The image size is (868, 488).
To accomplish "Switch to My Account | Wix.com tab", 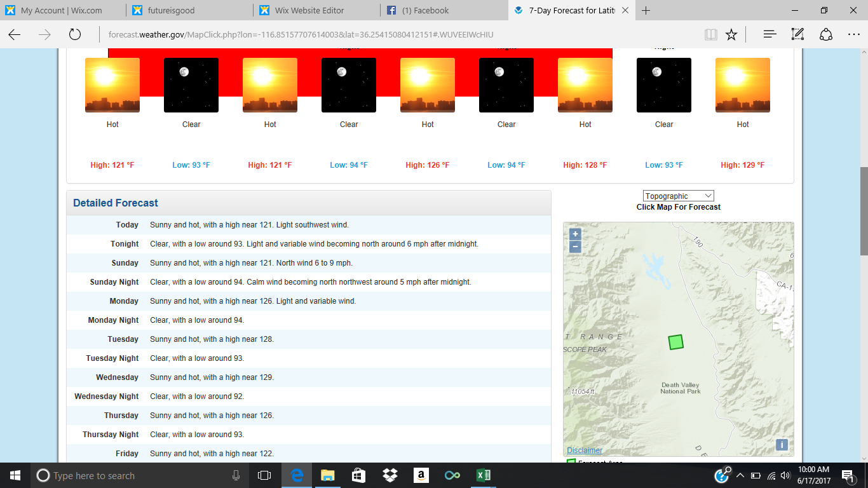I will [64, 10].
